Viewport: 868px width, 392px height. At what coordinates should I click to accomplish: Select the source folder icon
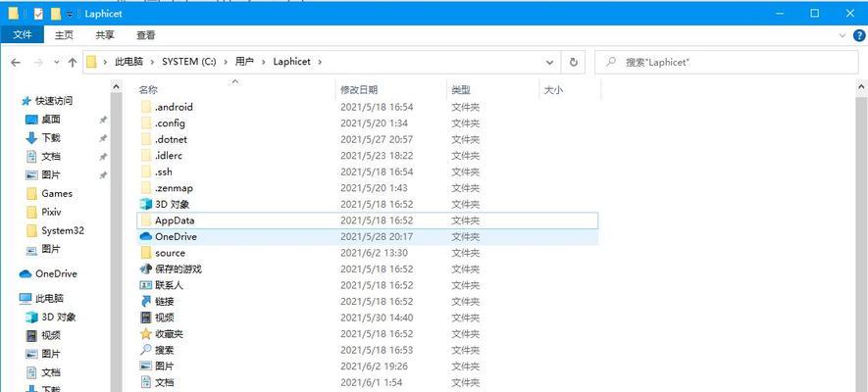click(x=145, y=253)
